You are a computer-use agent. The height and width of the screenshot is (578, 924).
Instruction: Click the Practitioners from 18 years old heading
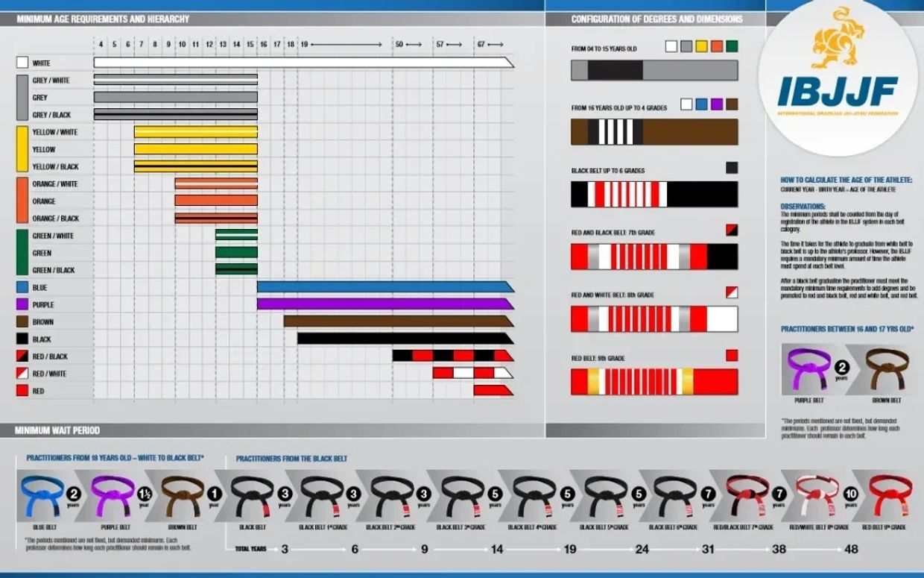coord(115,458)
